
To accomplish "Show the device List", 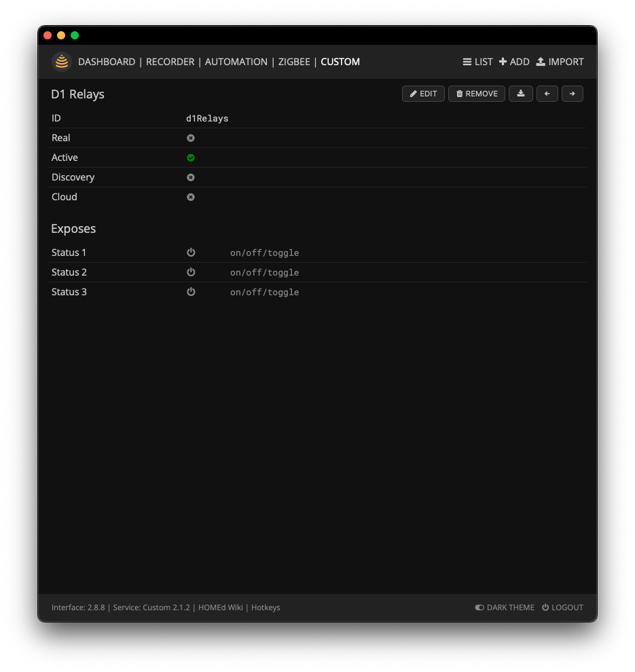I will coord(477,62).
